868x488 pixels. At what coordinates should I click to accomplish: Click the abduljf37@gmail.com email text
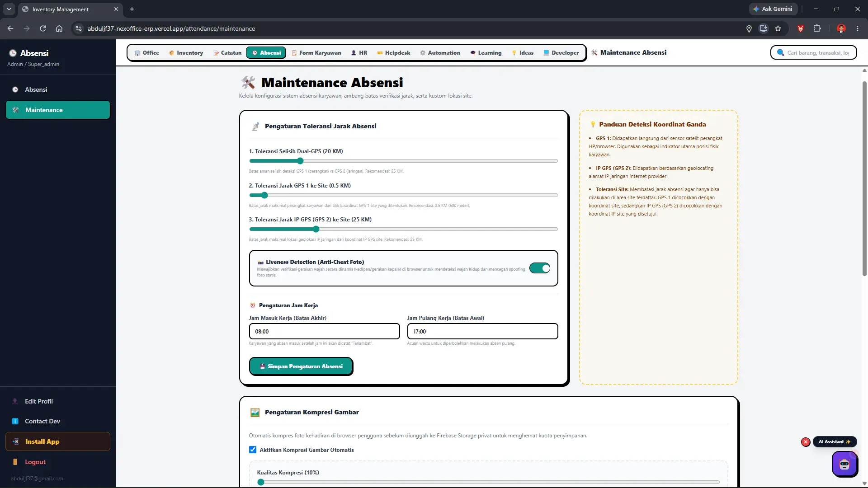click(37, 479)
